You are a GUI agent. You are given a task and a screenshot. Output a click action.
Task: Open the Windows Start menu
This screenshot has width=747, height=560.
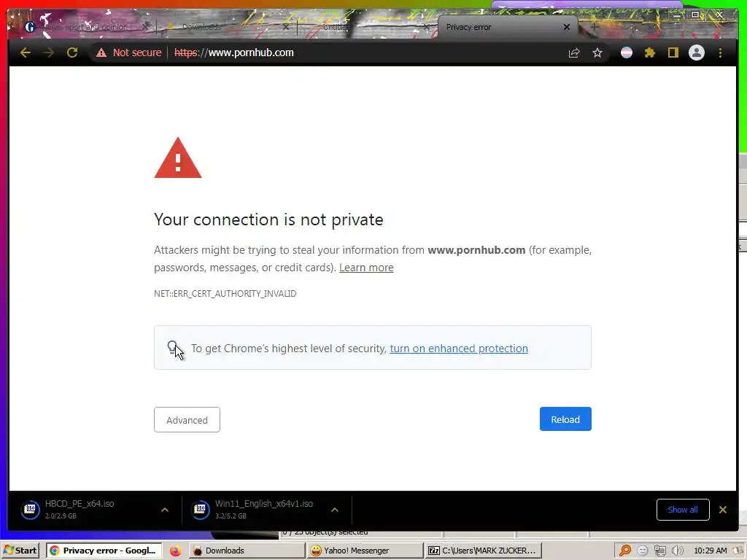coord(20,551)
